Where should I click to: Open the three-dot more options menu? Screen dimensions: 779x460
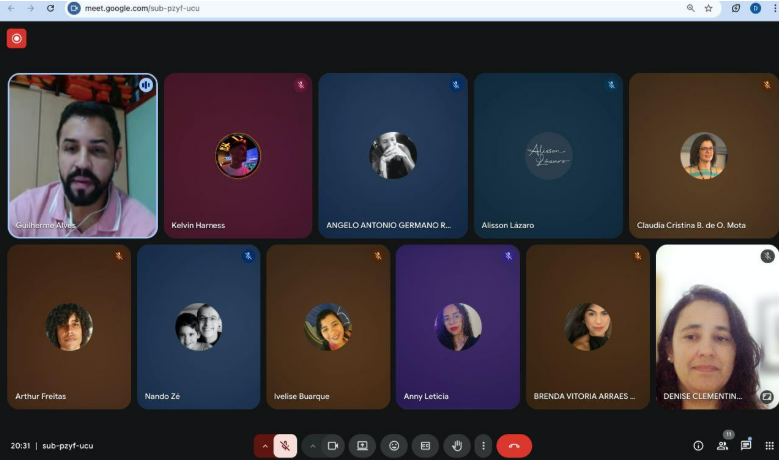tap(483, 446)
